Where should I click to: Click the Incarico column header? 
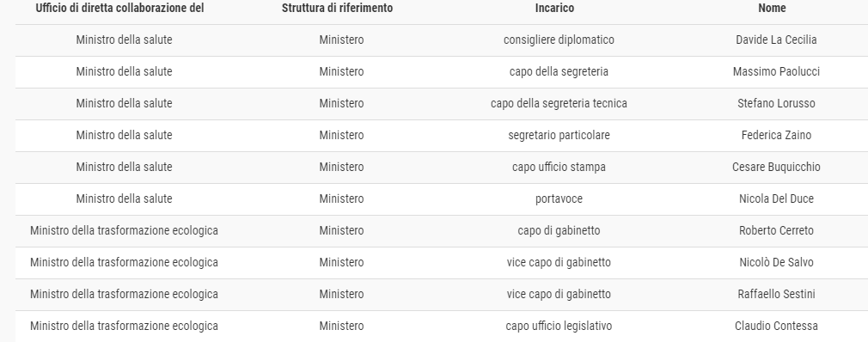coord(554,9)
